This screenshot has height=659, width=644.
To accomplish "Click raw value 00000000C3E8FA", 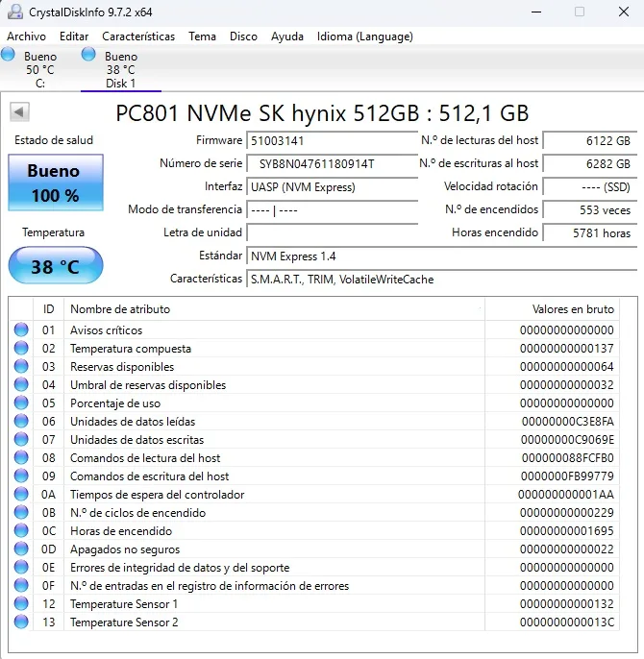I will pos(567,422).
